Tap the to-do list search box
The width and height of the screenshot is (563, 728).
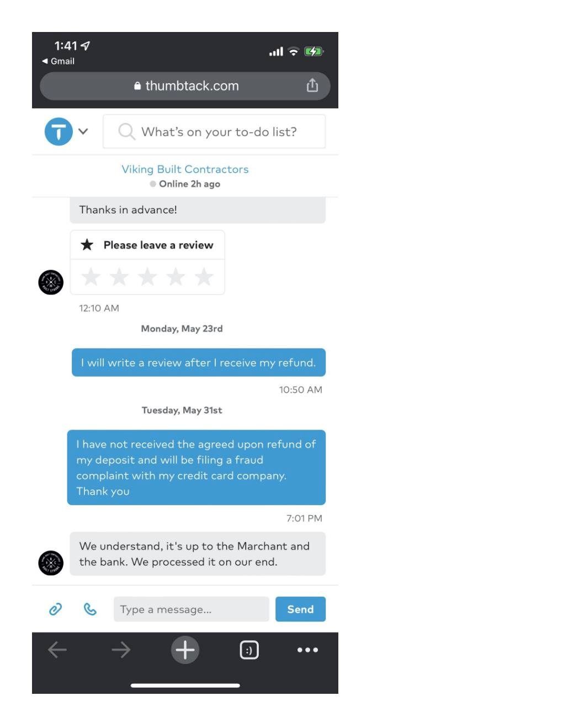(x=214, y=131)
